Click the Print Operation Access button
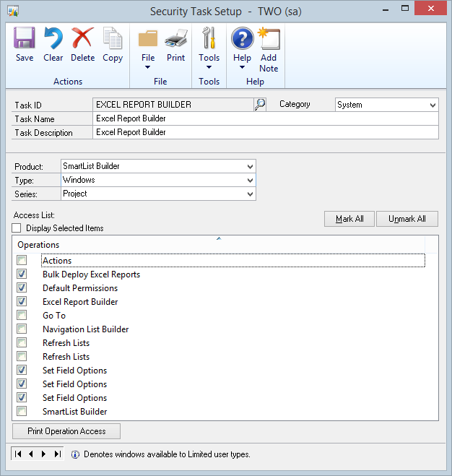 tap(66, 431)
